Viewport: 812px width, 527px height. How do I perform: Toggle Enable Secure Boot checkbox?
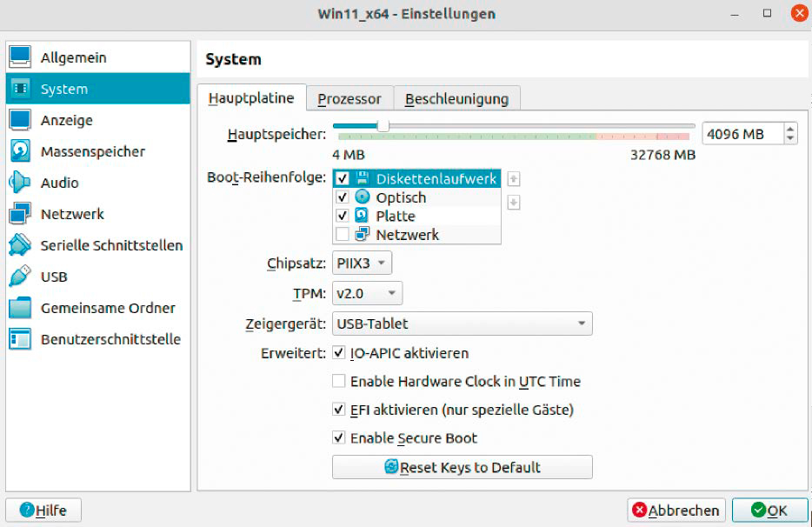point(339,438)
